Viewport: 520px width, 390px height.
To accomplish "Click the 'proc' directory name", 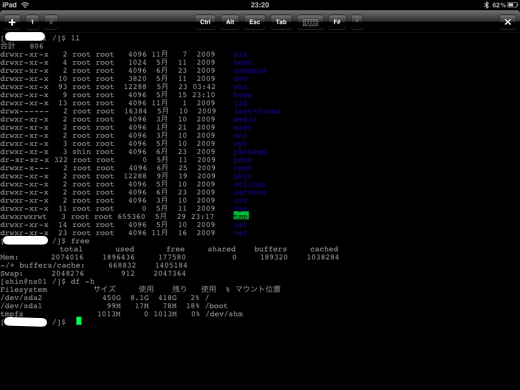I will pyautogui.click(x=243, y=160).
